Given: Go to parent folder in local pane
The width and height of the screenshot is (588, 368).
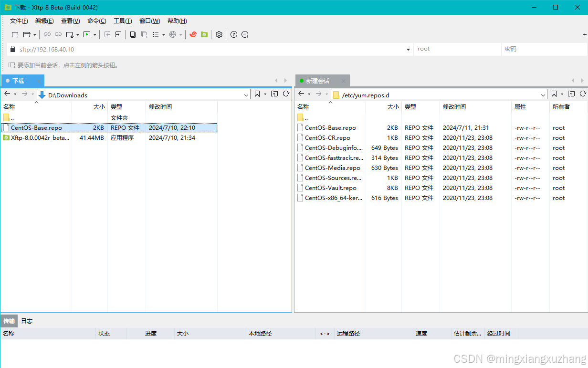Looking at the screenshot, I should tap(274, 95).
